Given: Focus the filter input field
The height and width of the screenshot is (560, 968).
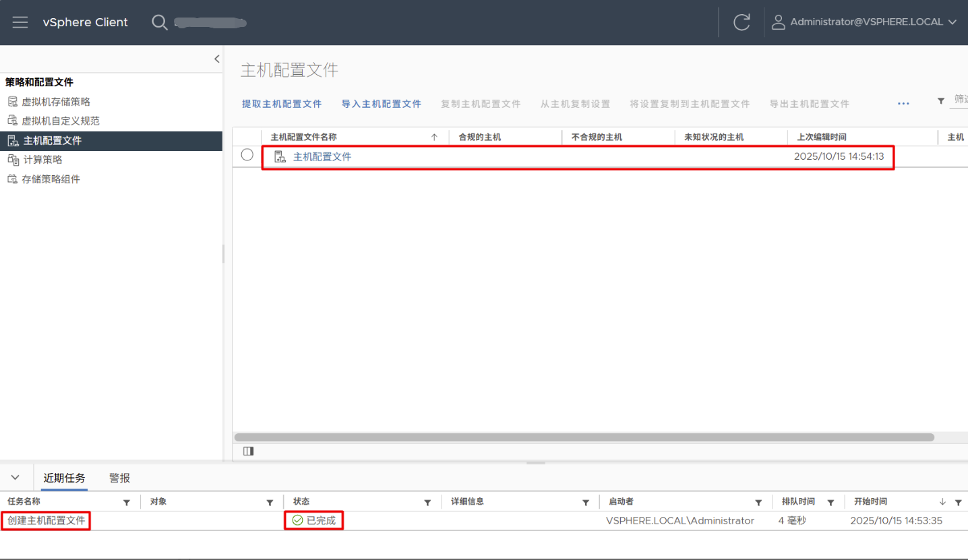Looking at the screenshot, I should point(959,100).
